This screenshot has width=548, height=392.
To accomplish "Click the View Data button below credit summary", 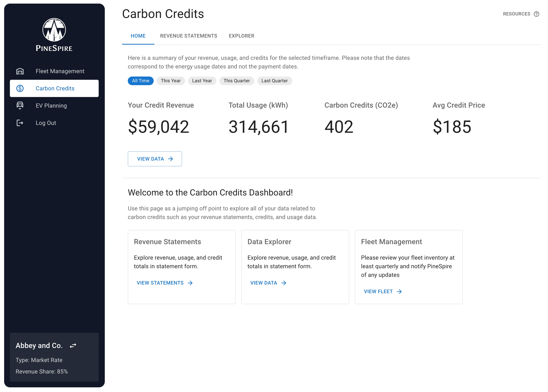I will coord(155,159).
